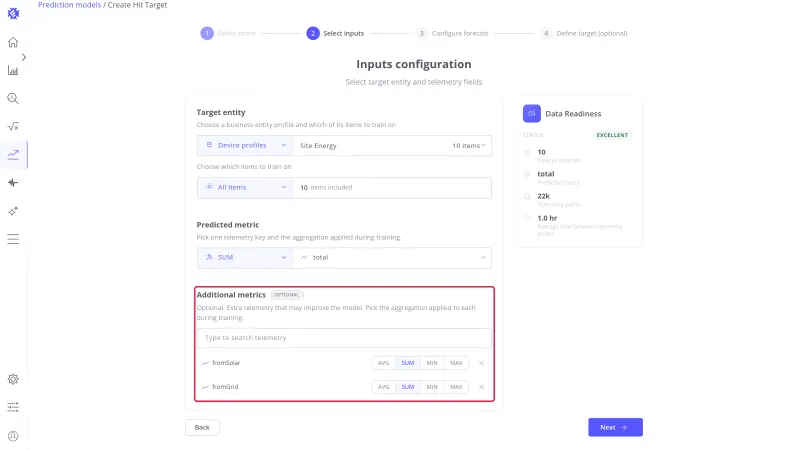Screen dimensions: 800x450
Task: Click the Data Readiness title
Action: 573,114
